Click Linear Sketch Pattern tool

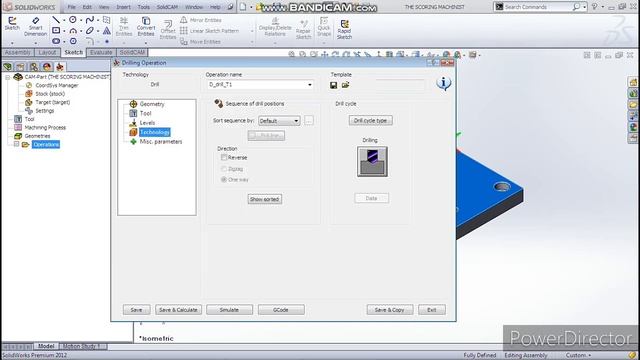(x=209, y=31)
